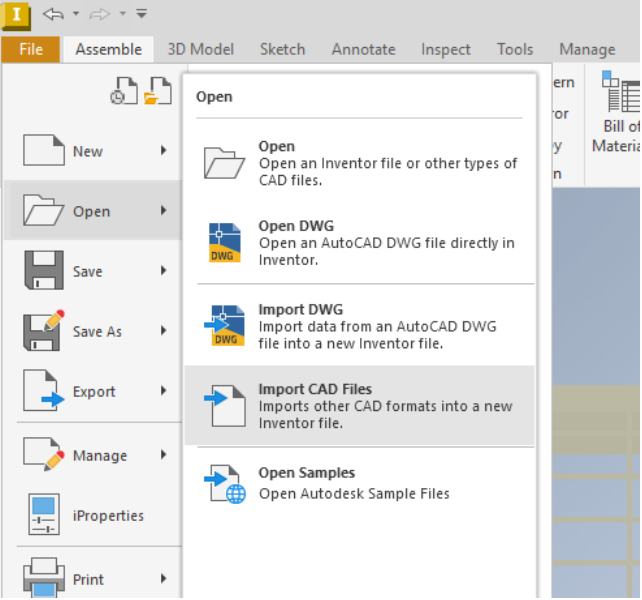Click the New document page icon

click(43, 150)
